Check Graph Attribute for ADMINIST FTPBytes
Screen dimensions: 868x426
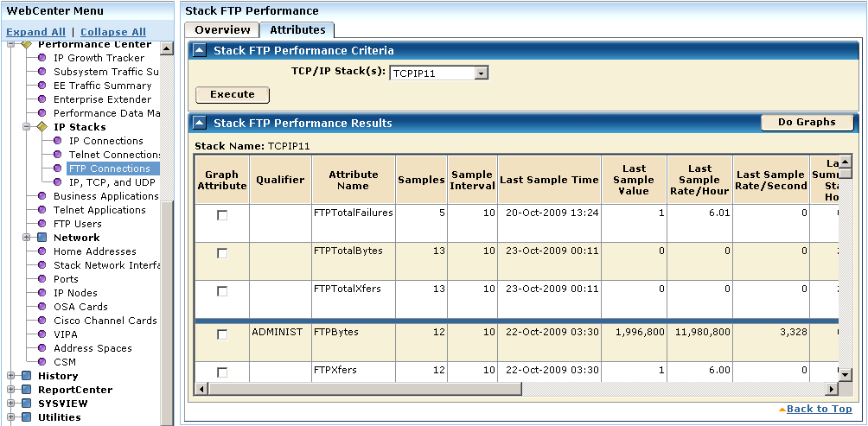tap(222, 334)
